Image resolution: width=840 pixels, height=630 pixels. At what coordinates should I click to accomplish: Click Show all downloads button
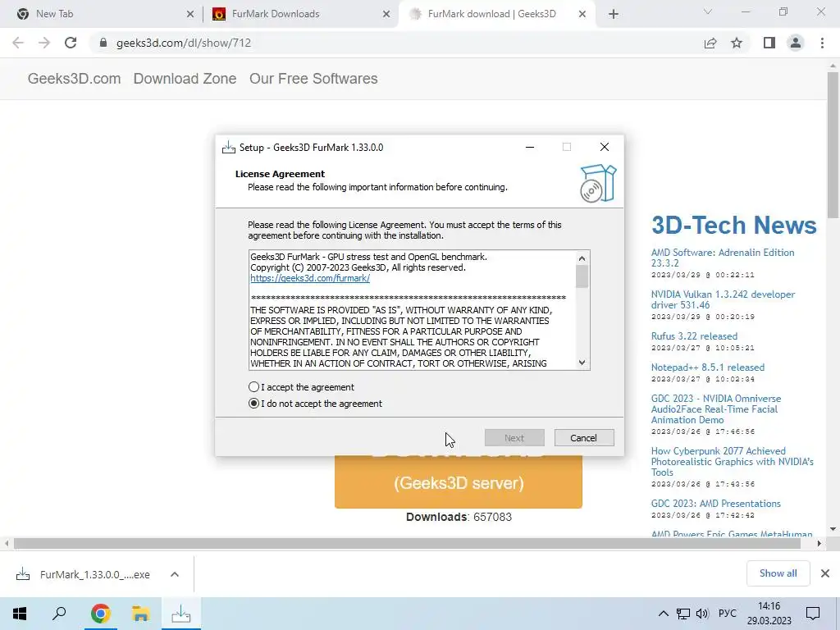pos(778,573)
